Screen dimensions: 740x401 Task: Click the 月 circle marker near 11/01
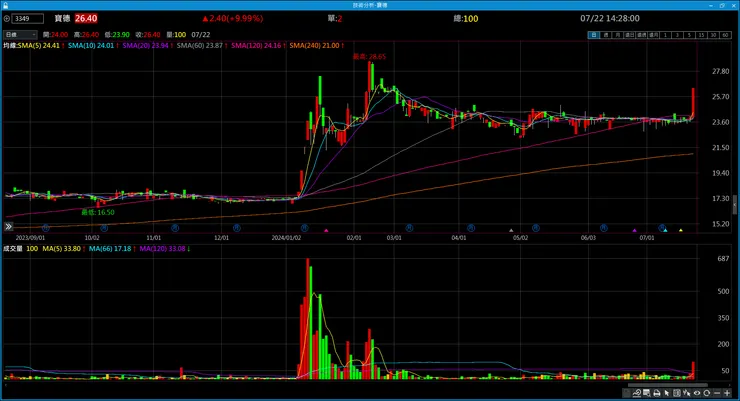click(175, 228)
